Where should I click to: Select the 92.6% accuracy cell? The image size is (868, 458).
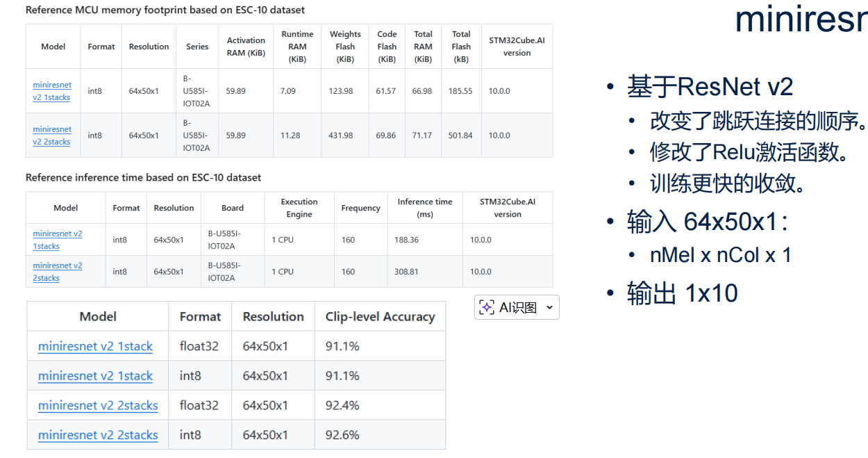342,435
